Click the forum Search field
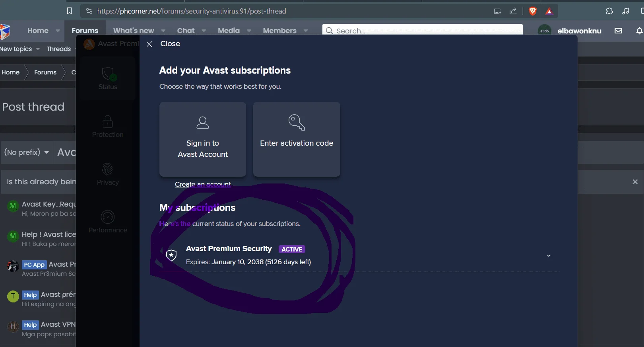This screenshot has width=644, height=347. [423, 30]
